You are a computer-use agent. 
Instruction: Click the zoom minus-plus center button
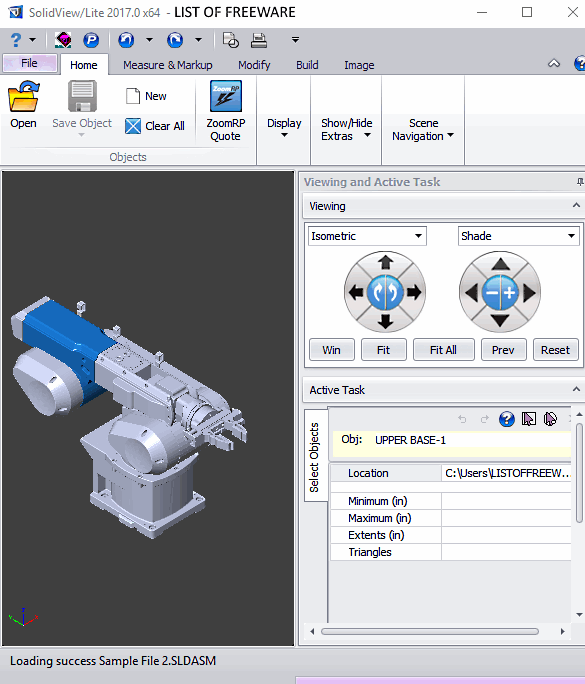500,292
